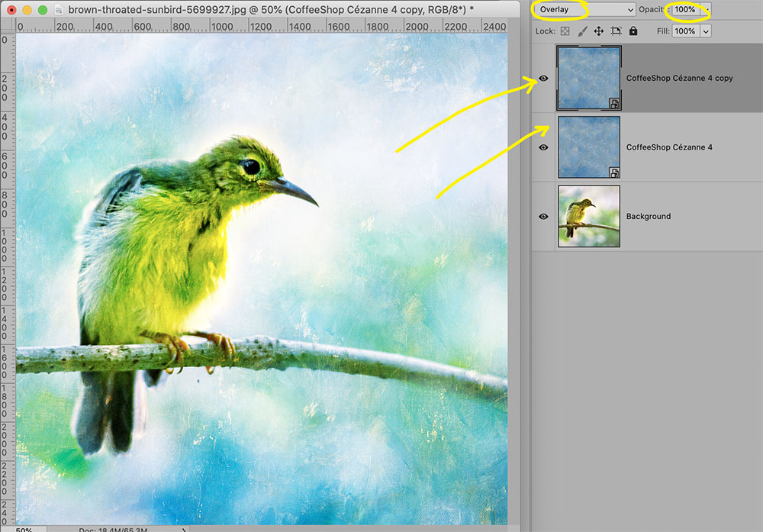763x532 pixels.
Task: Click the horizontal ruler at 1000
Action: 222,27
